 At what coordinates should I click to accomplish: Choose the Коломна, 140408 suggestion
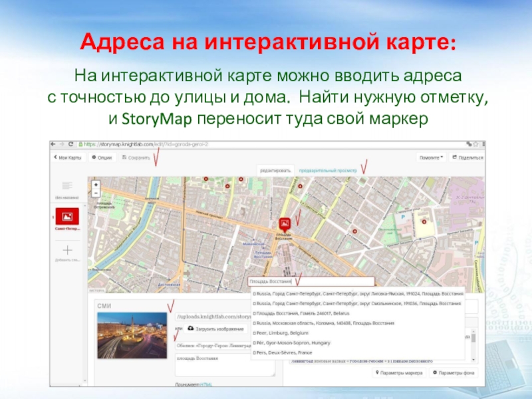358,323
